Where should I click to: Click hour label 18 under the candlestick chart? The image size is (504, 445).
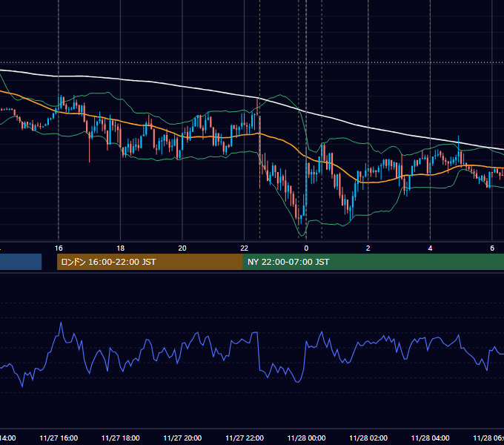point(120,248)
